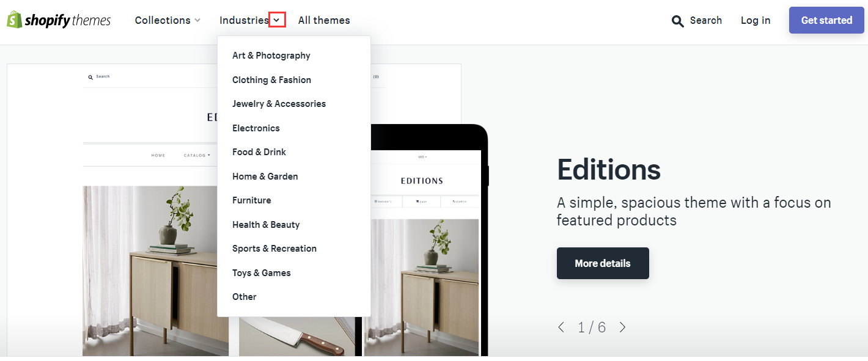Image resolution: width=868 pixels, height=361 pixels.
Task: Open the Log in link
Action: (756, 20)
